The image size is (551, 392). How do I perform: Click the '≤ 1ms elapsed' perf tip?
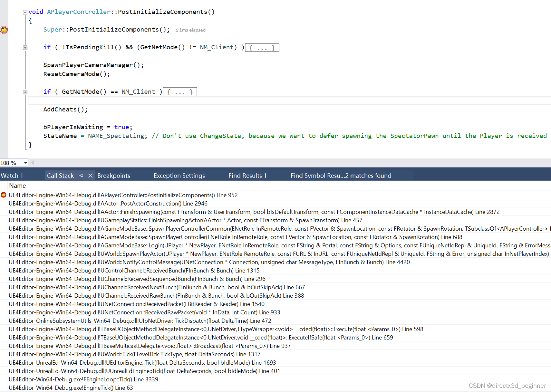(x=190, y=30)
